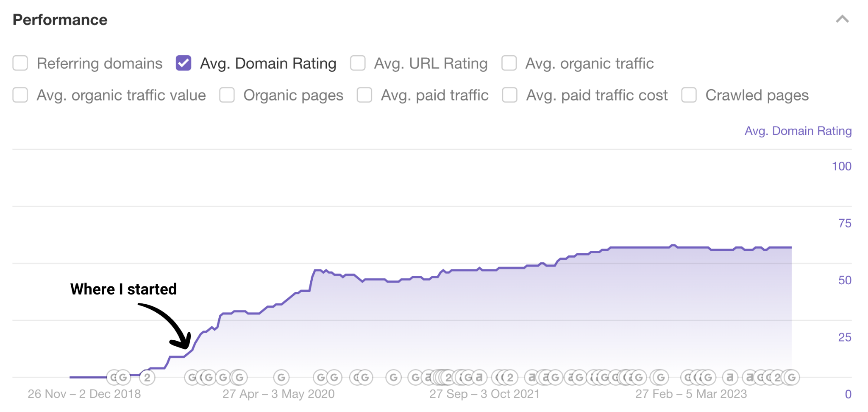Tick the Avg. URL Rating checkbox
The width and height of the screenshot is (868, 412).
pyautogui.click(x=358, y=63)
